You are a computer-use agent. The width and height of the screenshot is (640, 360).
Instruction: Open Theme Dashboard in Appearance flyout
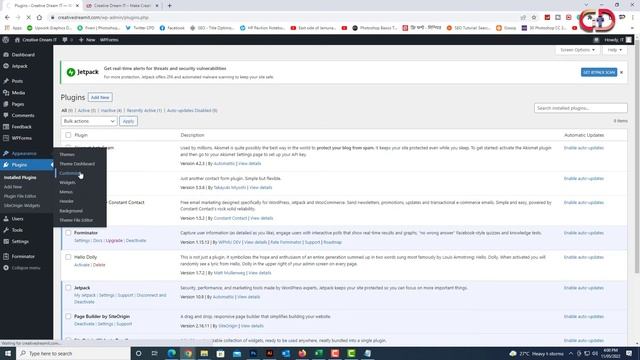point(77,164)
